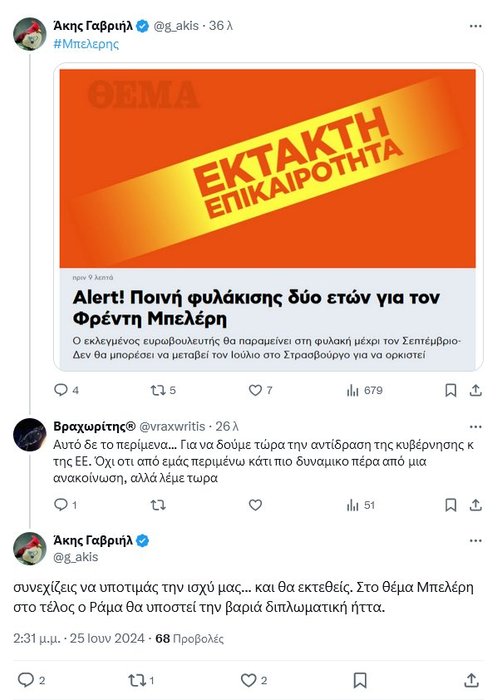This screenshot has width=497, height=700.
Task: Open the @vraxwritis profile handle
Action: pos(172,427)
